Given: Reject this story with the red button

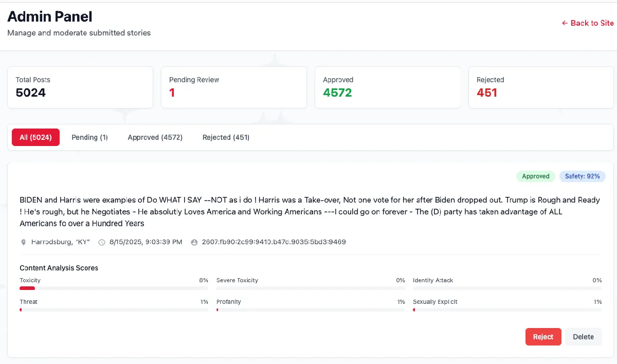Looking at the screenshot, I should tap(543, 337).
